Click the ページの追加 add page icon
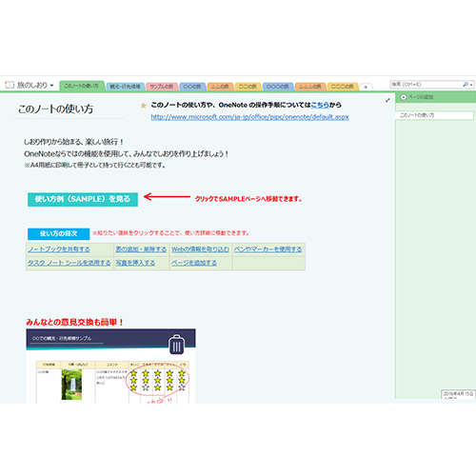 (404, 97)
